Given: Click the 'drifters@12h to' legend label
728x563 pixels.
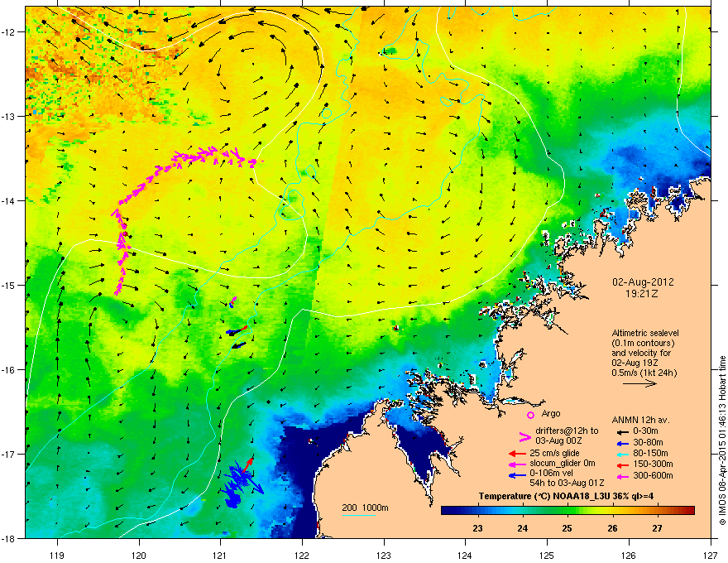Looking at the screenshot, I should [567, 431].
